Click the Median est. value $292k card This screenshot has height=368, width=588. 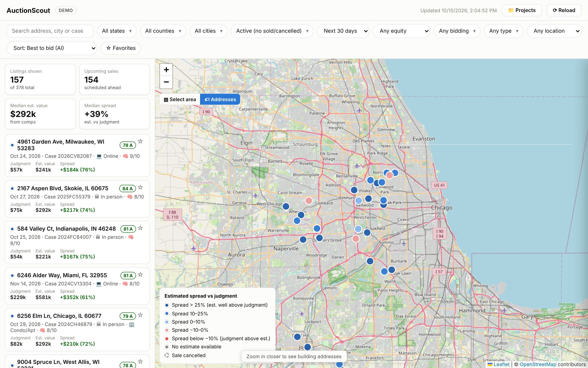coord(40,114)
